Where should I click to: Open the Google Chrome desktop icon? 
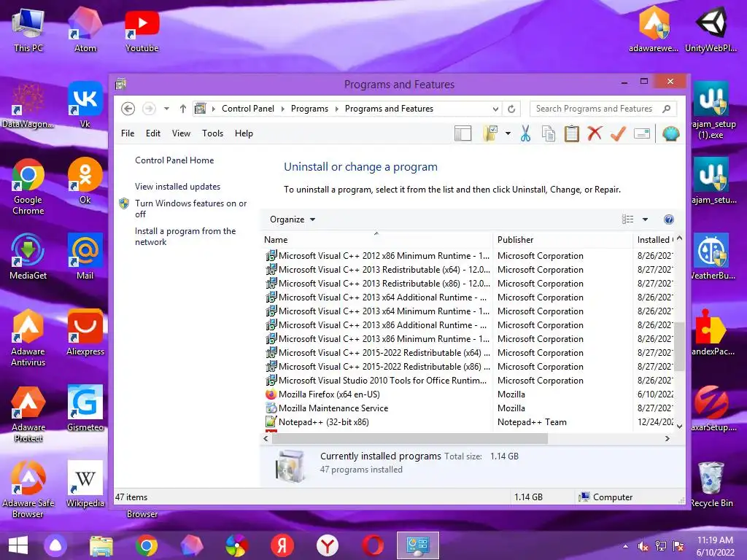click(28, 186)
